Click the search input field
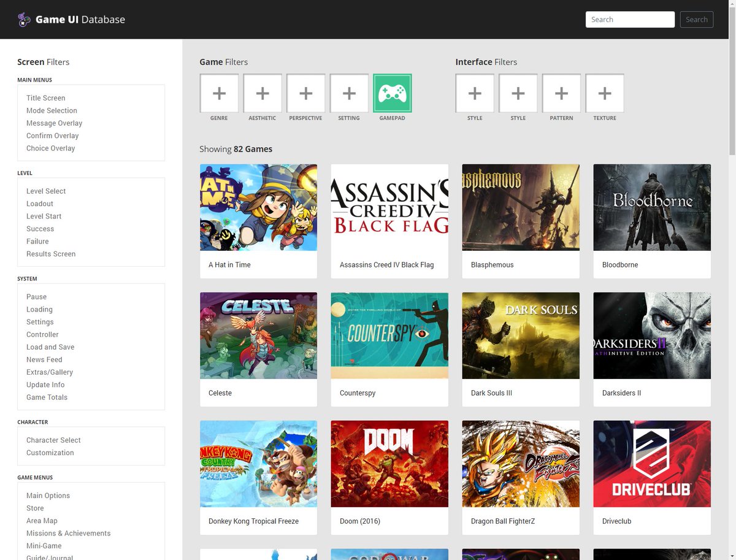The image size is (736, 560). [x=630, y=20]
